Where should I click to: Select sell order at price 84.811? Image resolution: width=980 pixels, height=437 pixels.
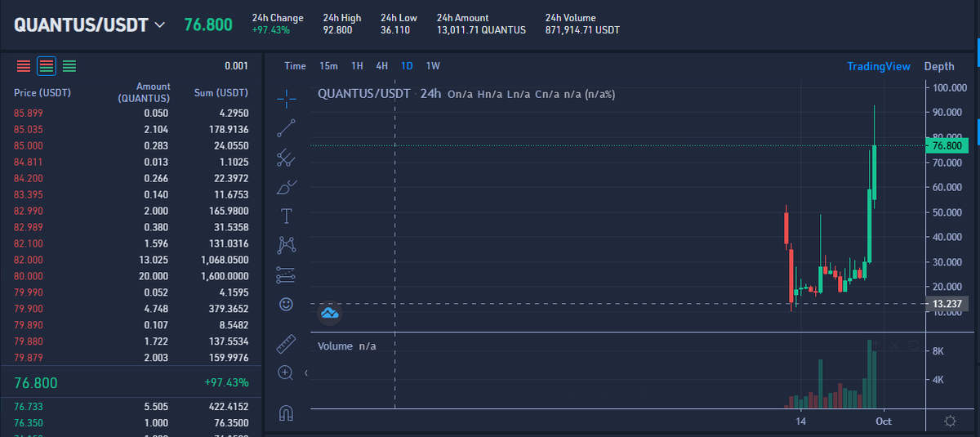(x=131, y=162)
